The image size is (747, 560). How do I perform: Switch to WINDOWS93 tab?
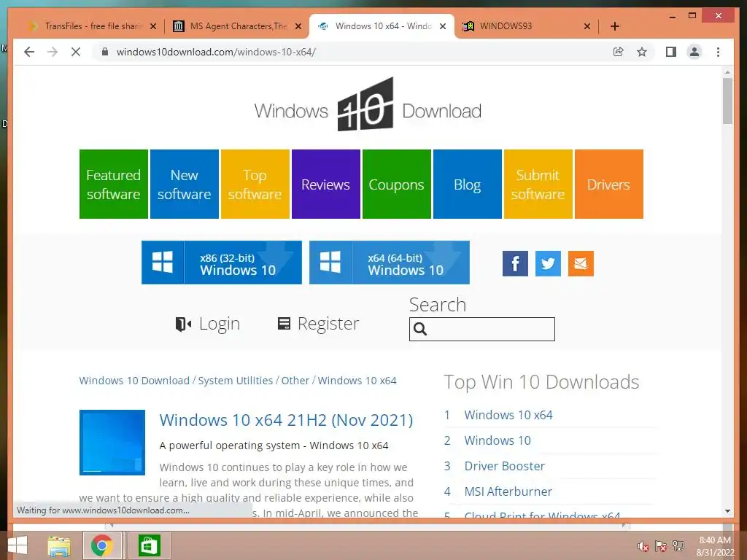coord(526,26)
